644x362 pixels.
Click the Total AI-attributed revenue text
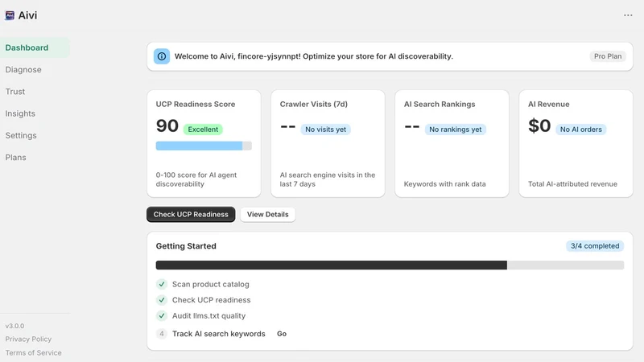572,184
